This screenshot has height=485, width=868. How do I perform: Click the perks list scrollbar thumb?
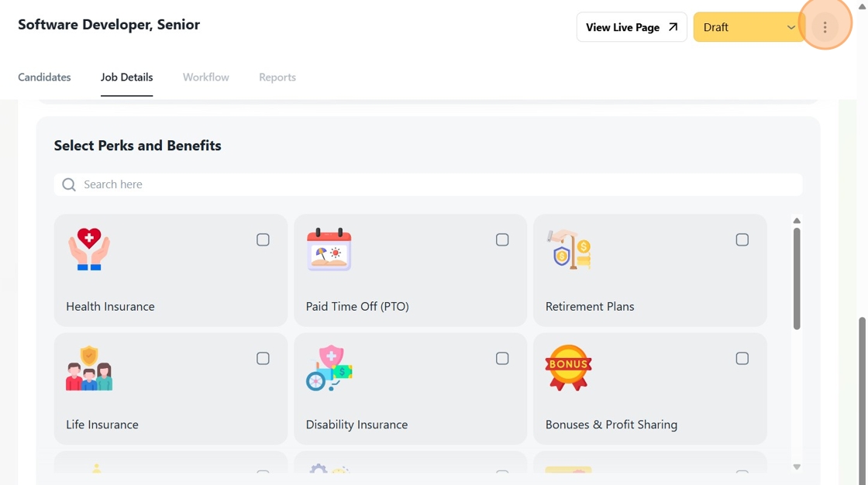coord(797,279)
